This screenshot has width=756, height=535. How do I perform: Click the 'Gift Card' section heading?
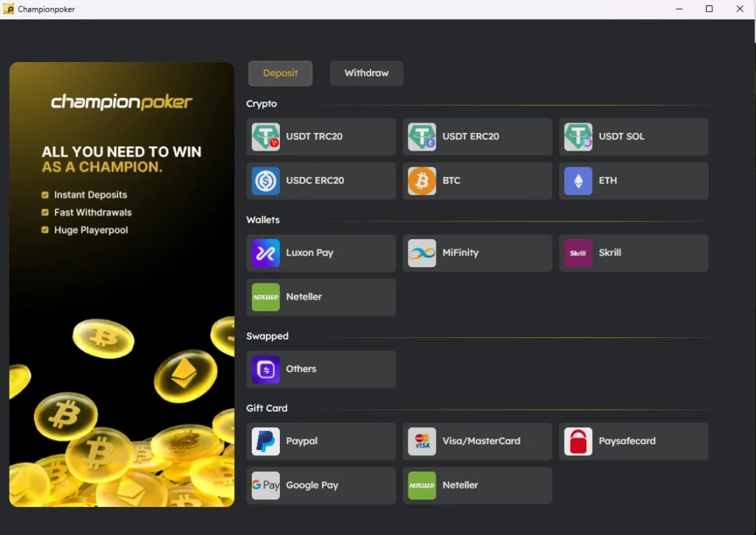click(267, 408)
